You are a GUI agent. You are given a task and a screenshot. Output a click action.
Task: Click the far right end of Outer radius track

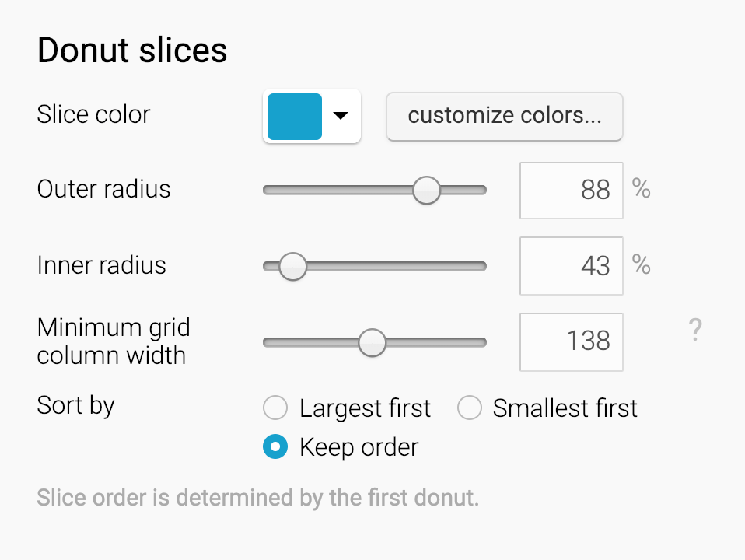pyautogui.click(x=481, y=190)
